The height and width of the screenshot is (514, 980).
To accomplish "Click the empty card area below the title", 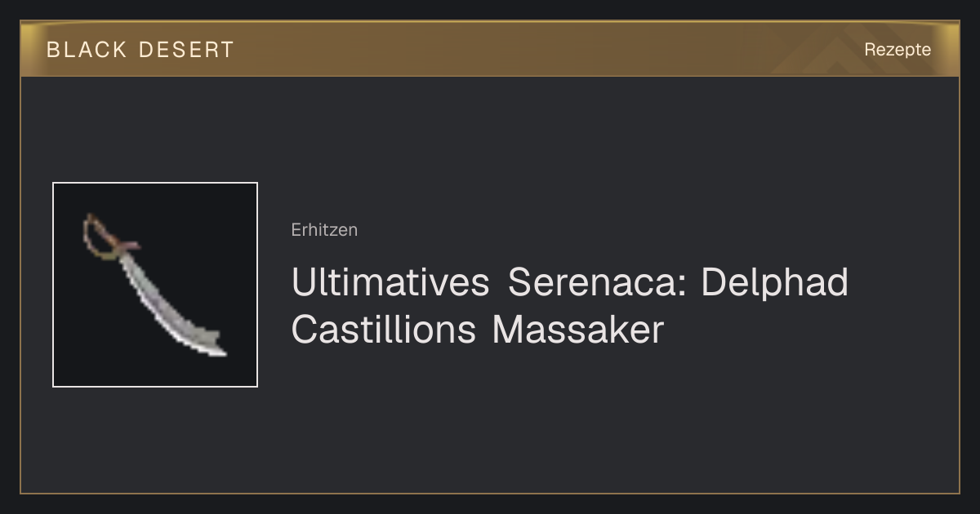I will click(572, 416).
